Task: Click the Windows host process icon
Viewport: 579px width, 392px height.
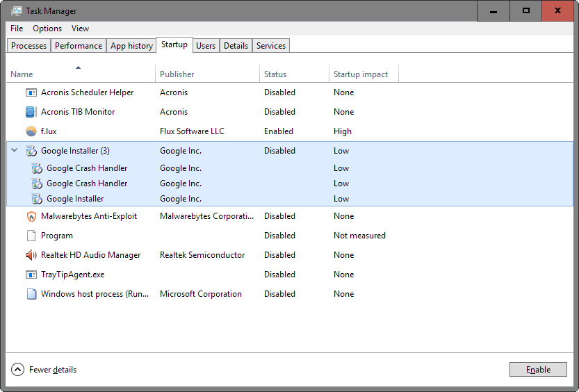Action: click(31, 294)
